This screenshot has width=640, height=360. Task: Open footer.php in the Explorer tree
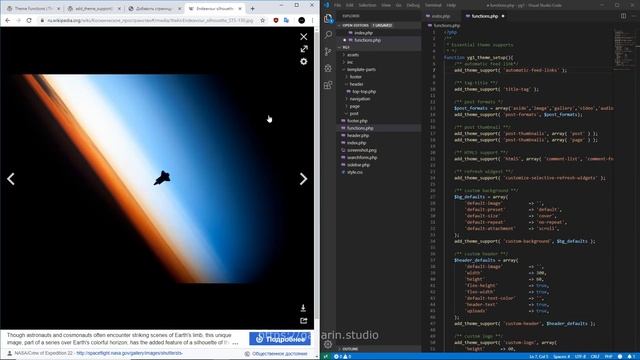pyautogui.click(x=357, y=121)
